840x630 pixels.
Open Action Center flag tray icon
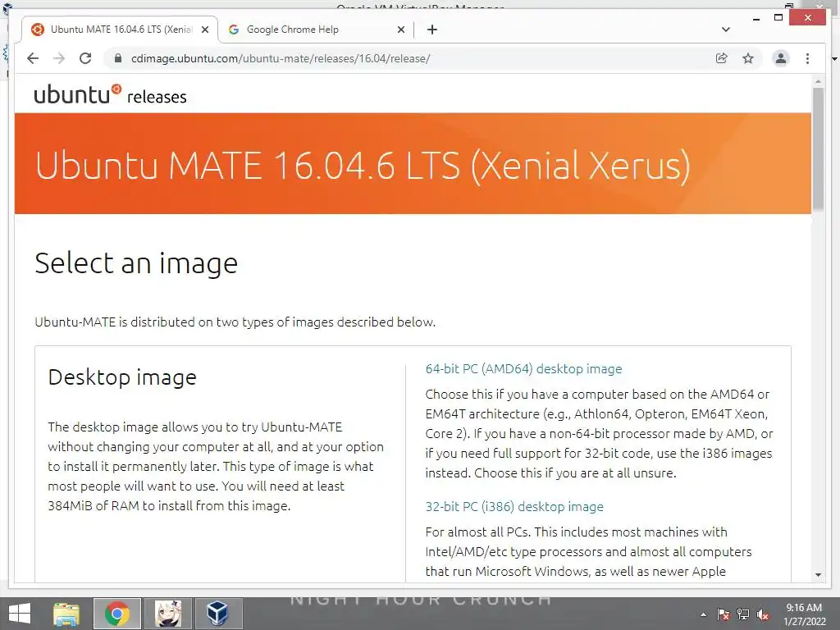[724, 614]
